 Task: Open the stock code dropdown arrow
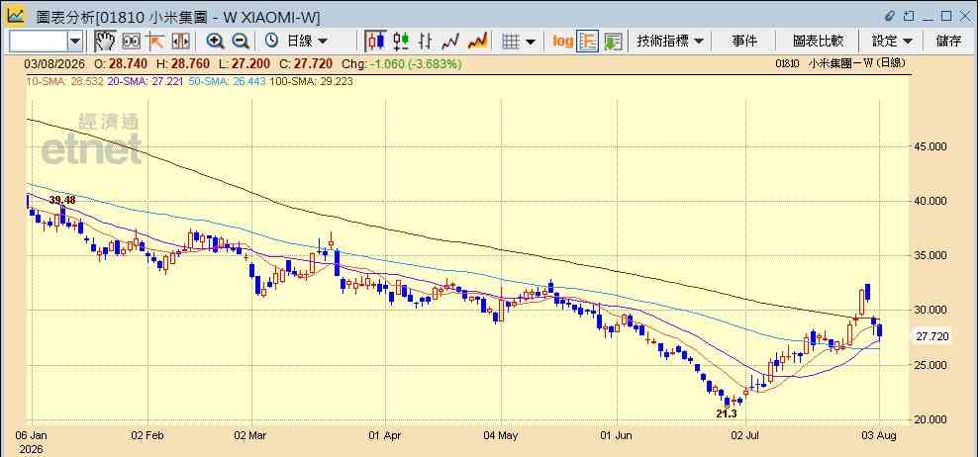pos(75,42)
